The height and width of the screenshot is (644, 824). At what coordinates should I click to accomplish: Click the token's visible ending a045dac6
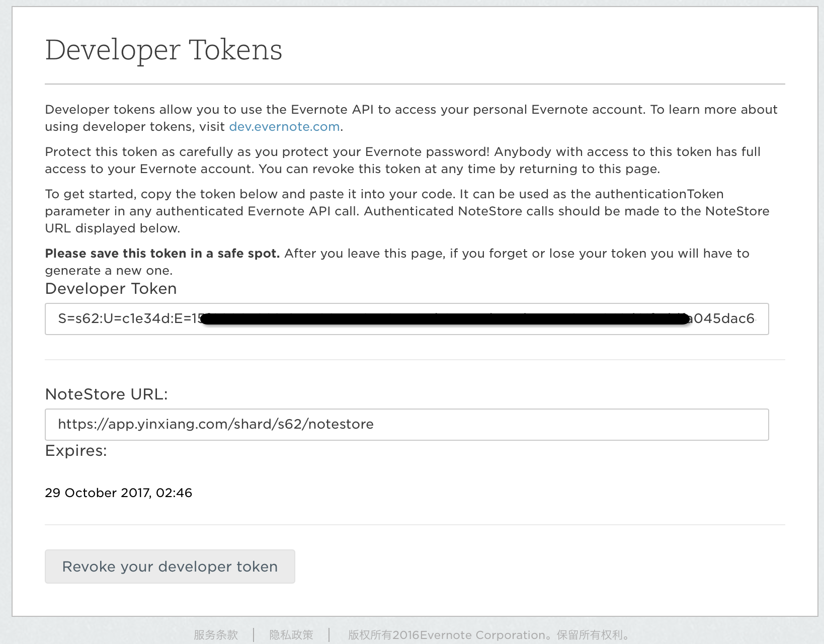click(x=723, y=319)
